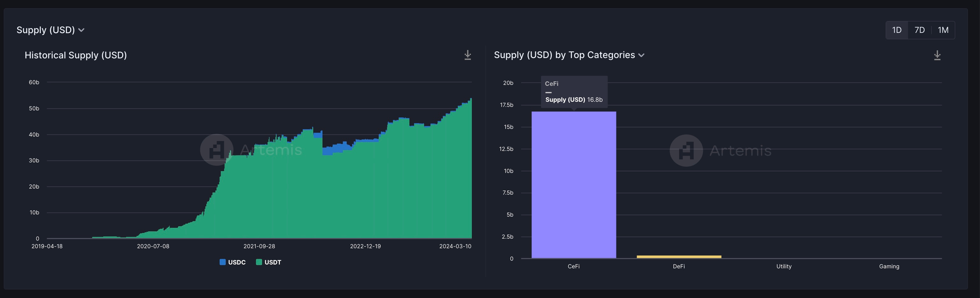The height and width of the screenshot is (298, 980).
Task: Switch to the 1D time range
Action: click(897, 30)
